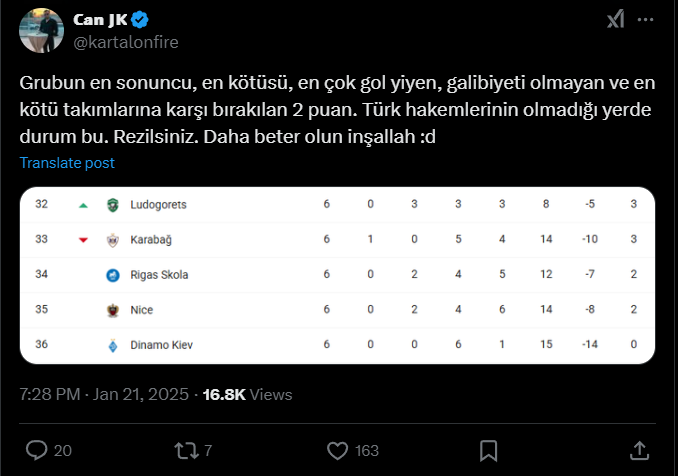Like the post with the heart icon
This screenshot has height=476, width=678.
338,450
